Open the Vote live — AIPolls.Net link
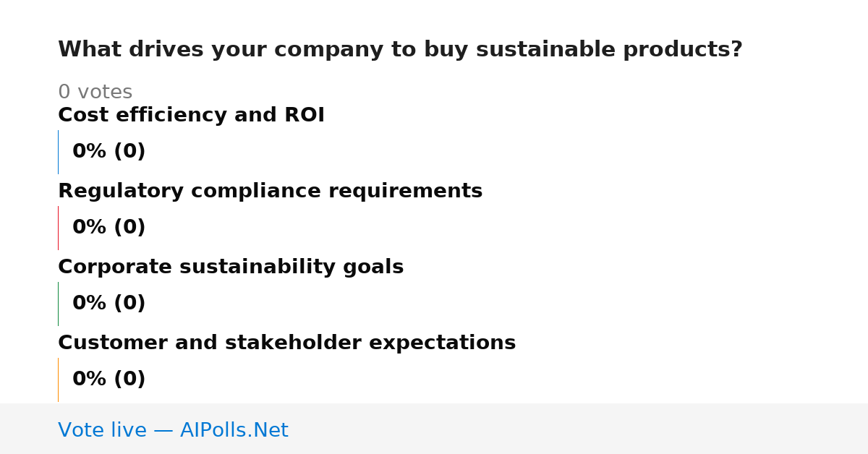This screenshot has width=868, height=454. pos(173,430)
